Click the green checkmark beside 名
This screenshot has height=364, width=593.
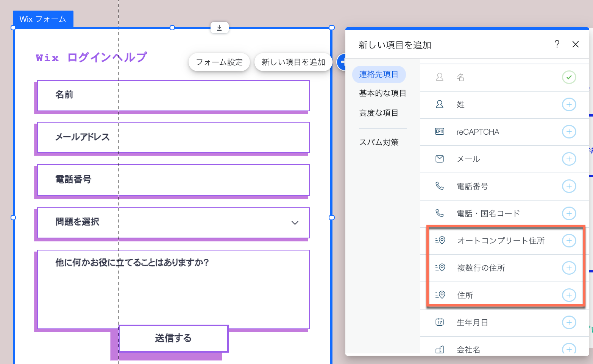569,77
